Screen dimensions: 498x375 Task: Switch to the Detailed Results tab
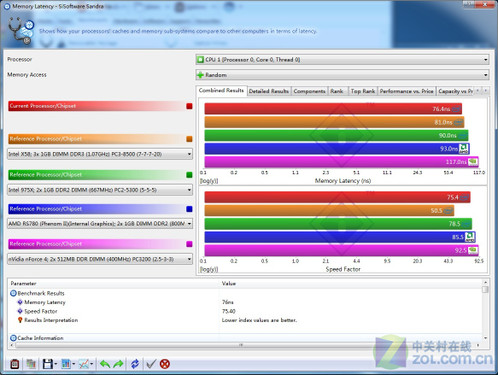pyautogui.click(x=269, y=91)
